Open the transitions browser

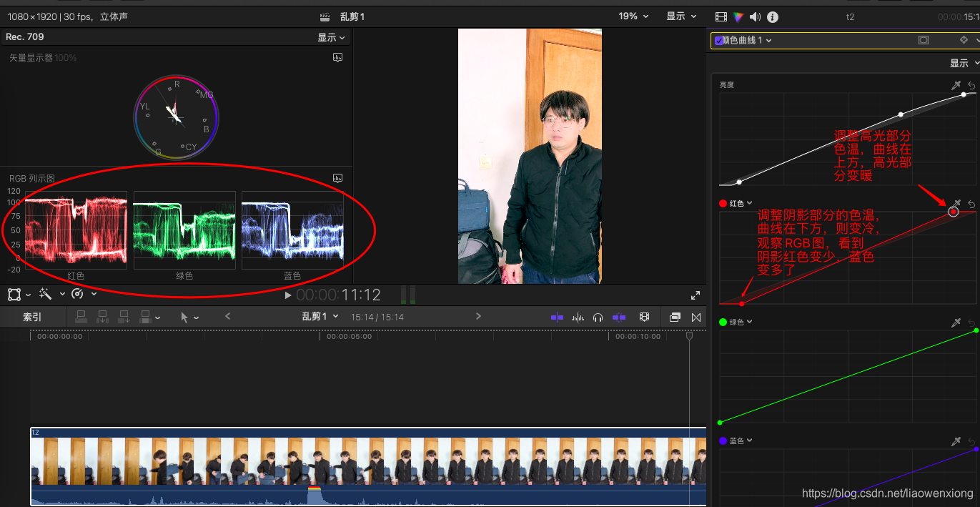696,317
